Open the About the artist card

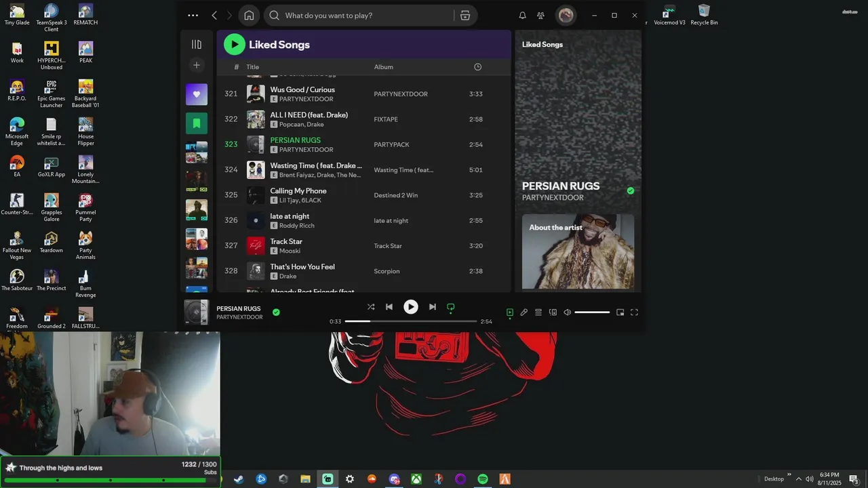pyautogui.click(x=578, y=251)
